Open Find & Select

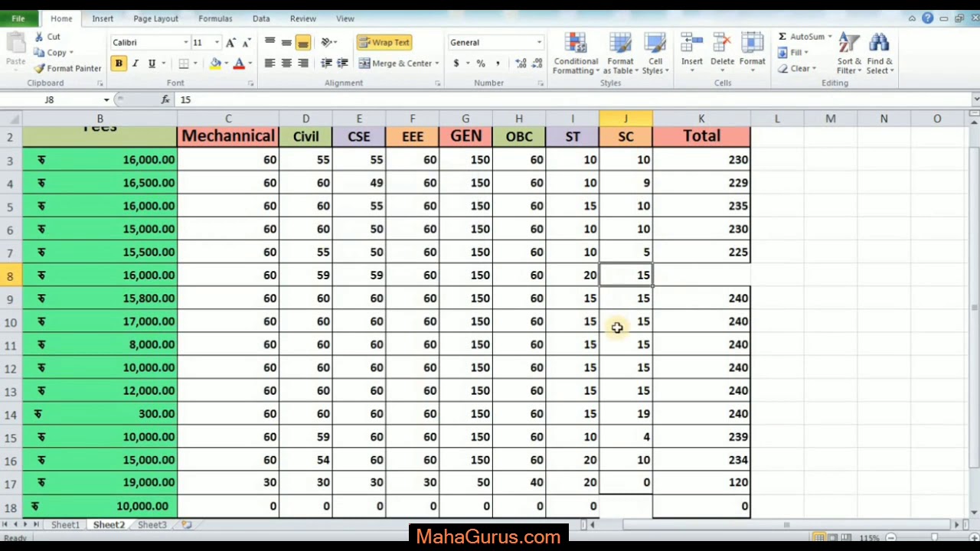tap(880, 54)
